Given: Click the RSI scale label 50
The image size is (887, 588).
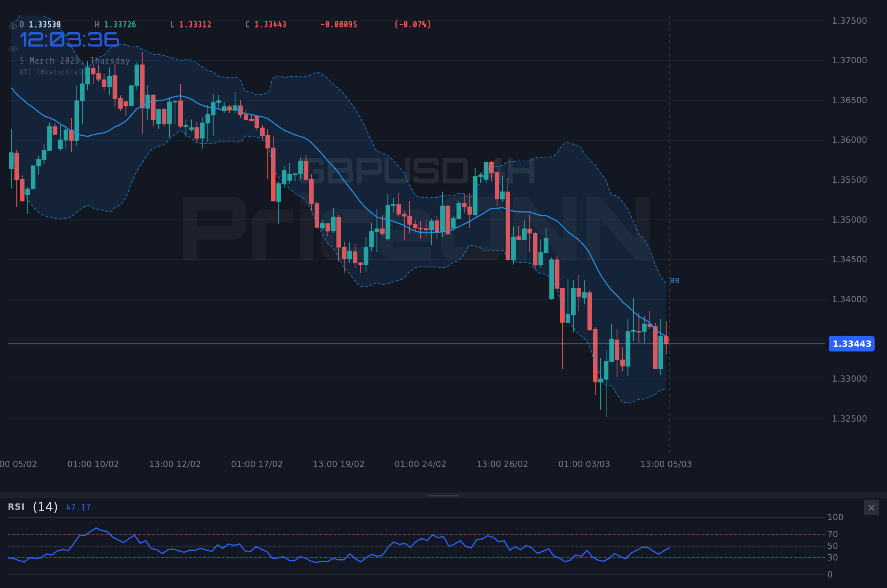Looking at the screenshot, I should pyautogui.click(x=833, y=546).
